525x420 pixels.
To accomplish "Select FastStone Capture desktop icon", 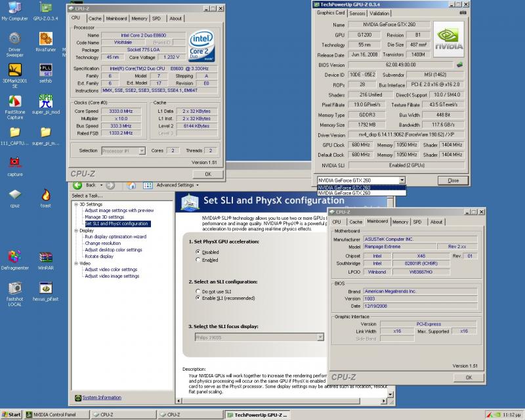I will pos(14,107).
